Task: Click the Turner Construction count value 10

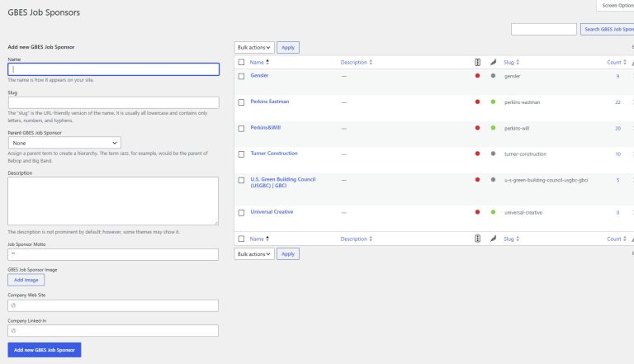Action: click(617, 154)
